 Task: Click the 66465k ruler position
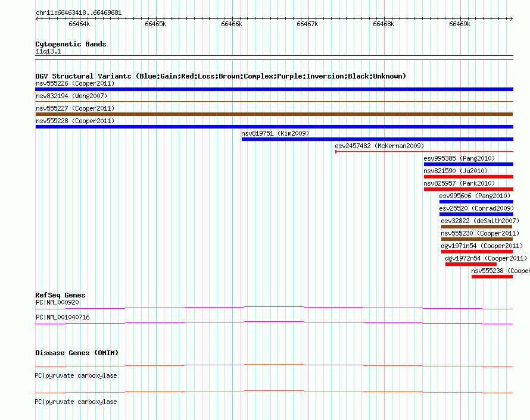[x=155, y=24]
